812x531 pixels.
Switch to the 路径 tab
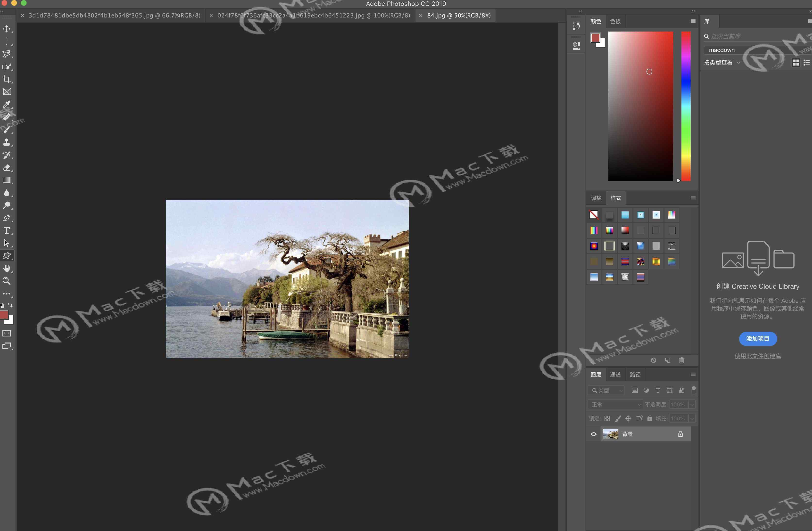click(x=635, y=375)
